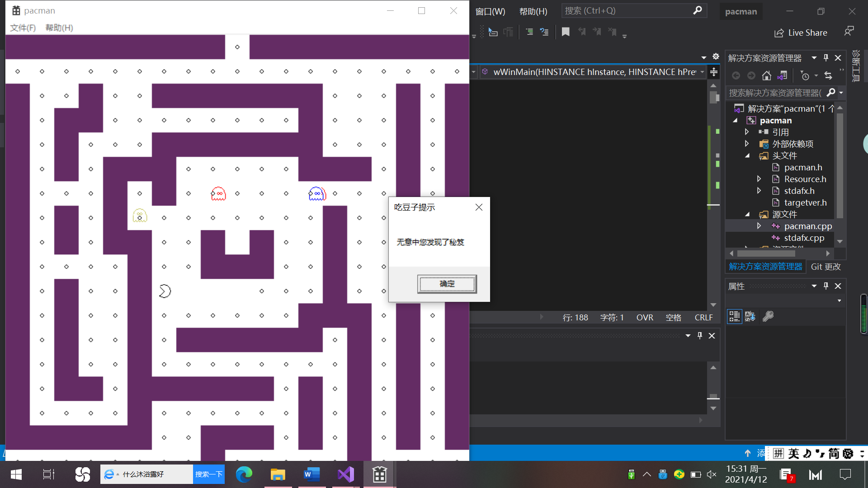Select pacman.cpp in Solution Explorer
Screen dimensions: 868x488
point(807,226)
